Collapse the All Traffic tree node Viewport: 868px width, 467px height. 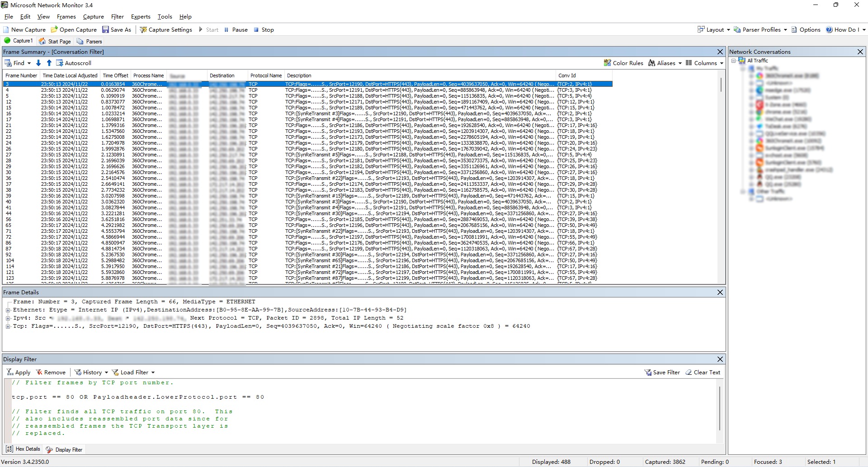(x=734, y=61)
